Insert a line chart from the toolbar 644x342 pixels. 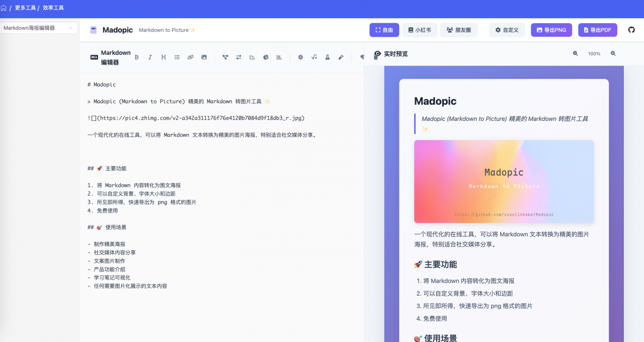(253, 57)
